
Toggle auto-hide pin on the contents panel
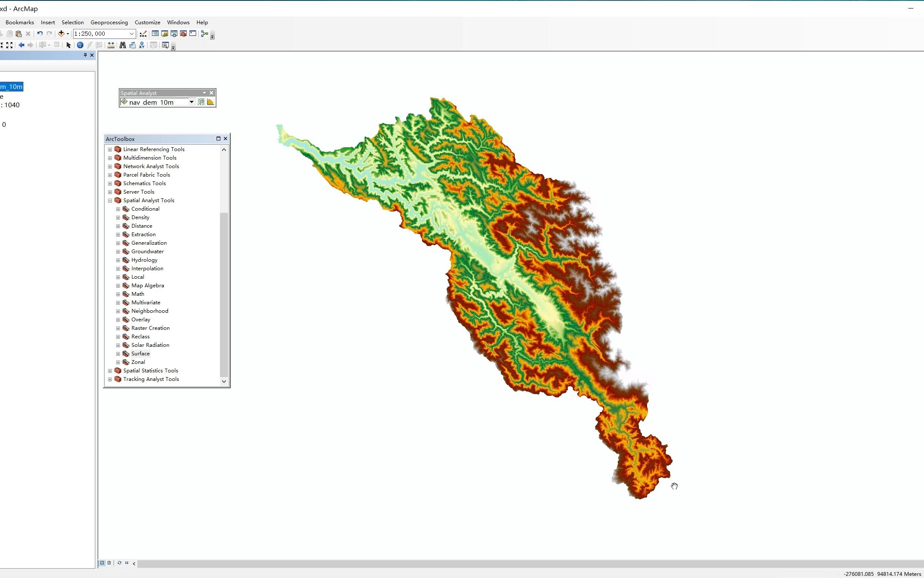[x=85, y=55]
